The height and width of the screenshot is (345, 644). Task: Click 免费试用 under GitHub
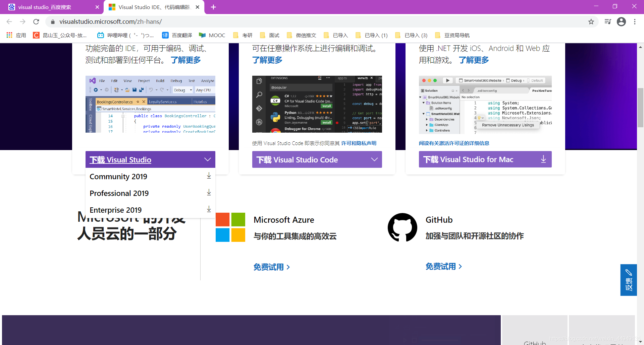(x=444, y=266)
